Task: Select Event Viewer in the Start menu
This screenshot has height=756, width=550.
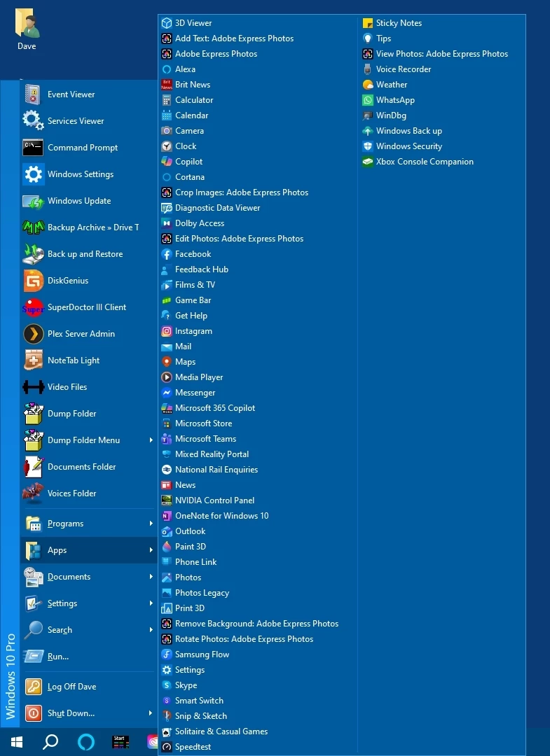Action: point(89,94)
